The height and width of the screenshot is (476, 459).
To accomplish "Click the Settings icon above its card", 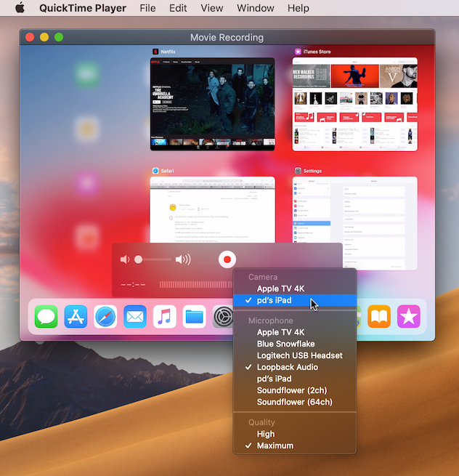I will tap(298, 171).
